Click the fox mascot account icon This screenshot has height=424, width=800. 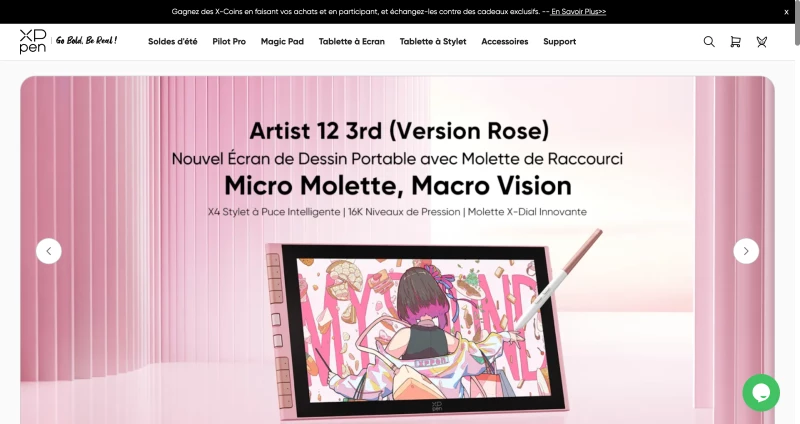coord(762,42)
